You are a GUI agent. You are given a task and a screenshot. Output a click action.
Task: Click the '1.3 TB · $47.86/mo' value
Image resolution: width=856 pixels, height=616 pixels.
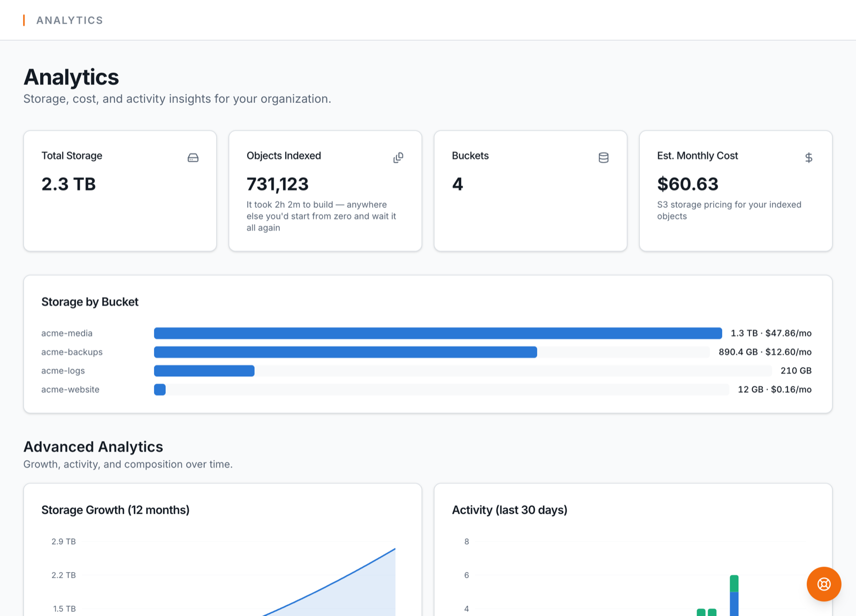coord(771,333)
